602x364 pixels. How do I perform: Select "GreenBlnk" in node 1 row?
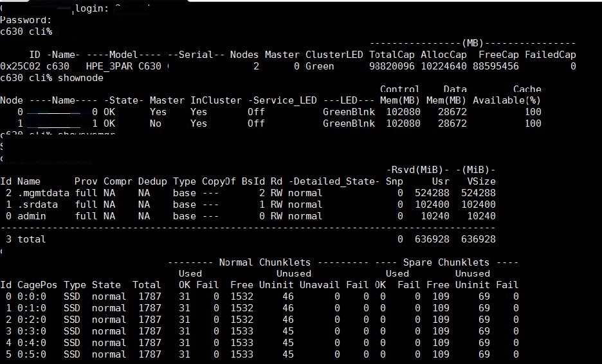(349, 123)
